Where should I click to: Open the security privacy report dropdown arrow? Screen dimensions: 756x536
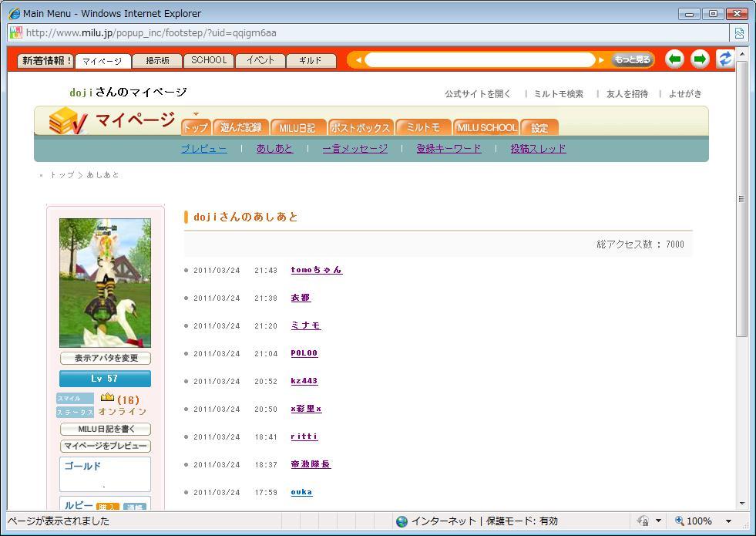[658, 521]
